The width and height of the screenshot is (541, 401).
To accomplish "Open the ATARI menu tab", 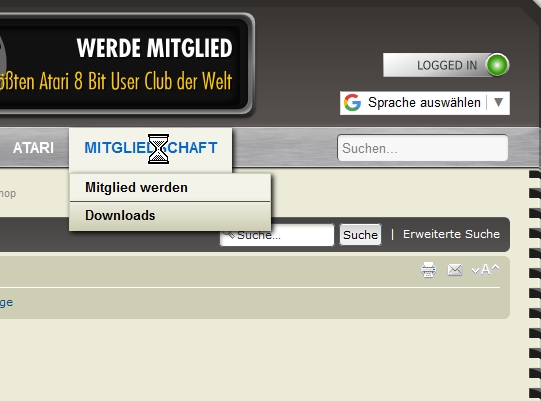I will (x=33, y=148).
